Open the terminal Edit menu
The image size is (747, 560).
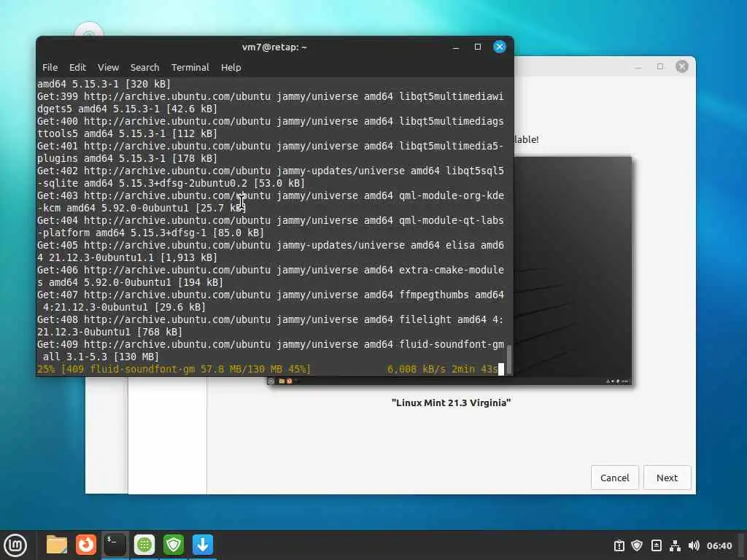[x=77, y=68]
